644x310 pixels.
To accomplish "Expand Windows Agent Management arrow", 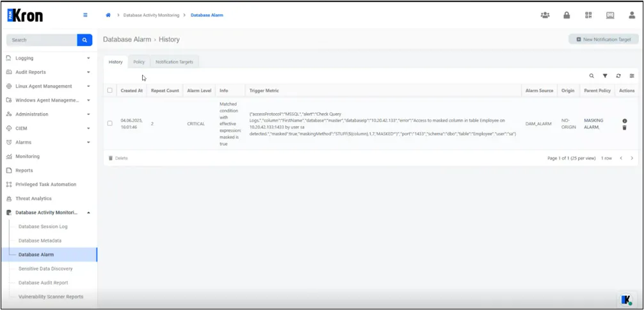I will coord(88,100).
